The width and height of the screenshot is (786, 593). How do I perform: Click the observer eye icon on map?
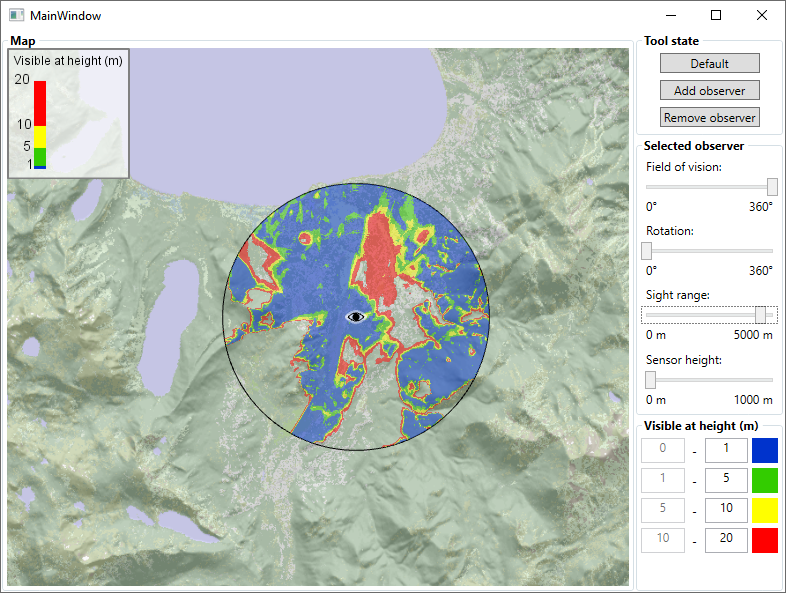(356, 316)
